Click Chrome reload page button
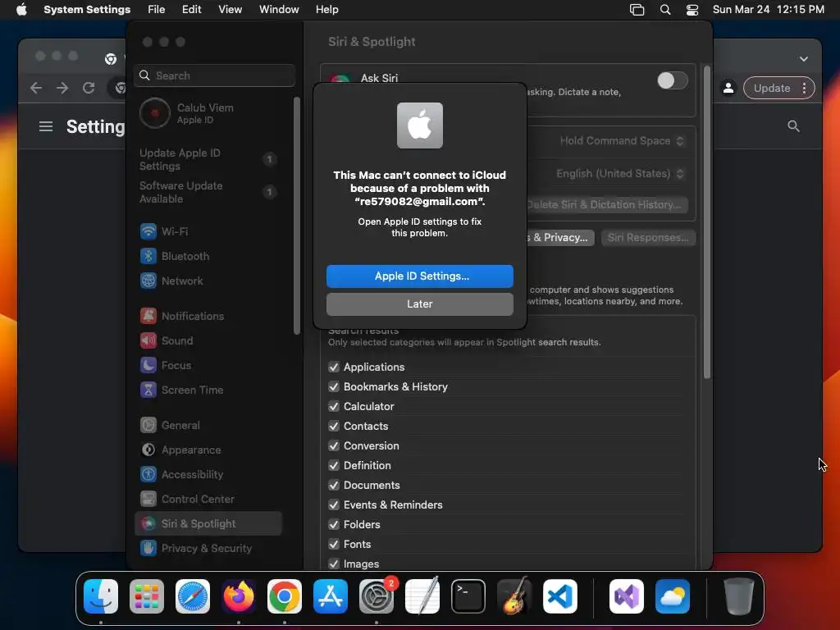 [x=89, y=88]
